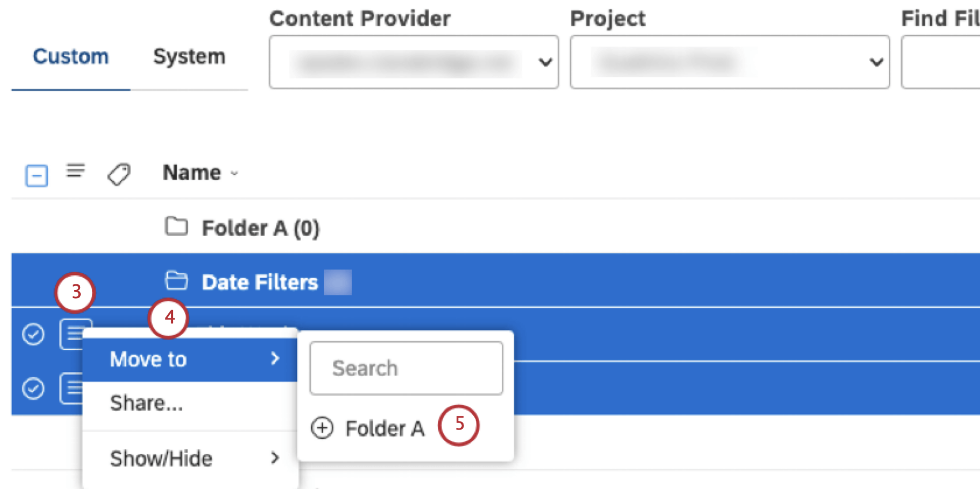Viewport: 980px width, 489px height.
Task: Open the options menu icon on the second selected row
Action: [74, 388]
